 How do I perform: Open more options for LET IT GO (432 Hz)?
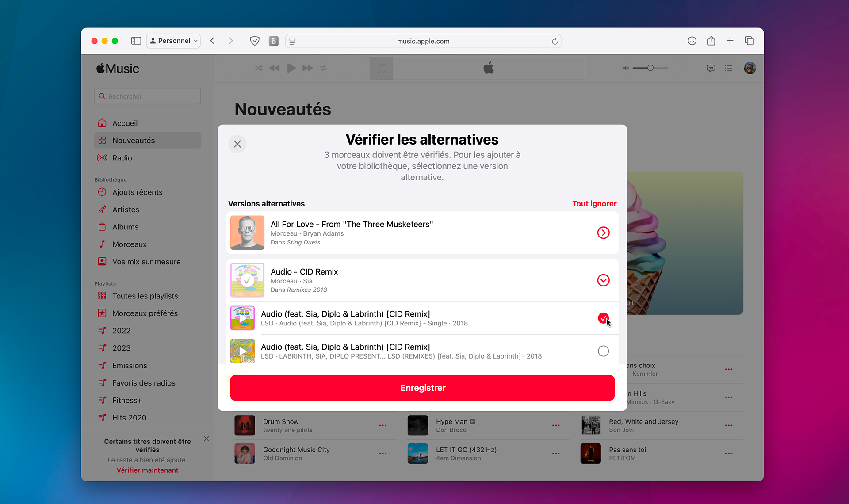(556, 454)
